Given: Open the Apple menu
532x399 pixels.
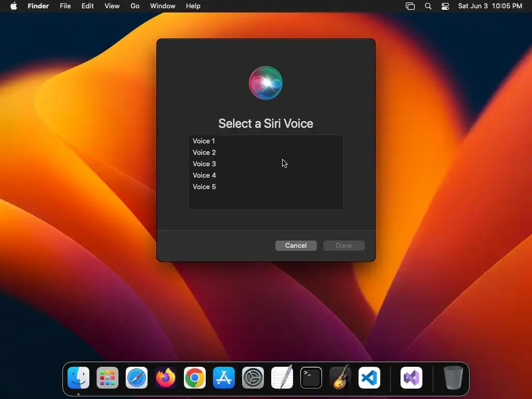Looking at the screenshot, I should coord(14,6).
